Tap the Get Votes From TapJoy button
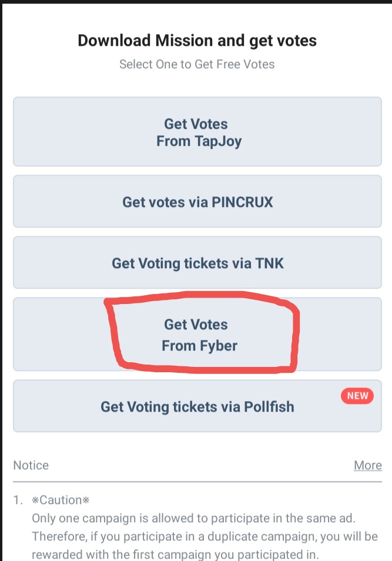Screen dimensions: 392x561 point(197,132)
